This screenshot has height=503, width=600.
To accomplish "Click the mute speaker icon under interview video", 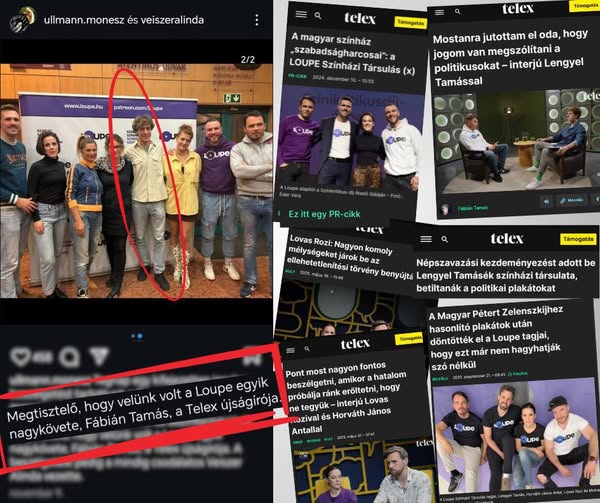I will point(546,201).
